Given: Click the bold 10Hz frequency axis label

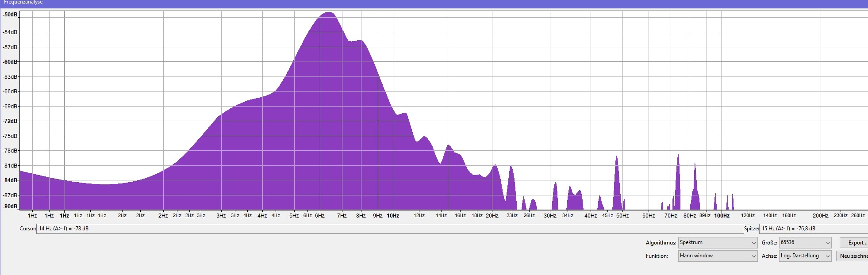Looking at the screenshot, I should [393, 216].
